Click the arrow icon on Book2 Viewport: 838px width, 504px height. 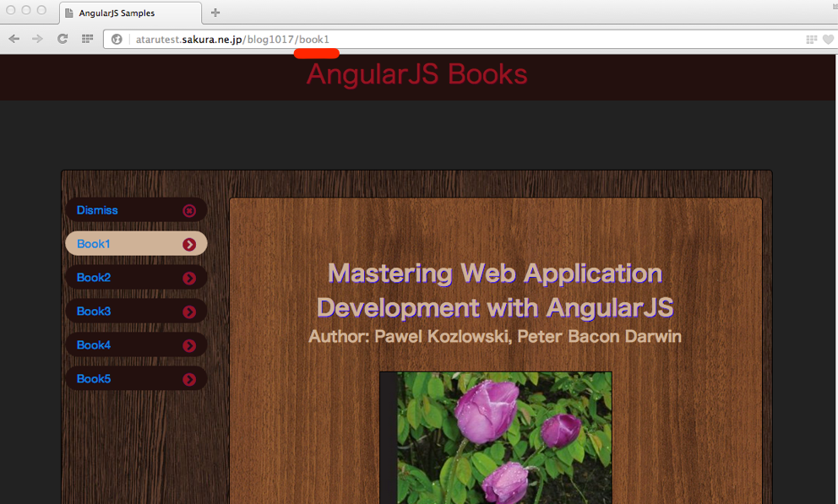(189, 278)
